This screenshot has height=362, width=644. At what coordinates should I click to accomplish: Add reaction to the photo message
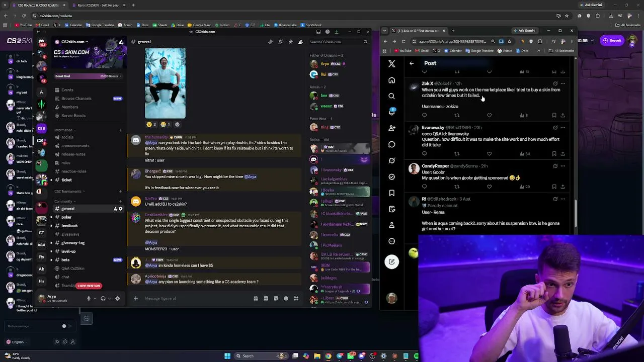(177, 124)
